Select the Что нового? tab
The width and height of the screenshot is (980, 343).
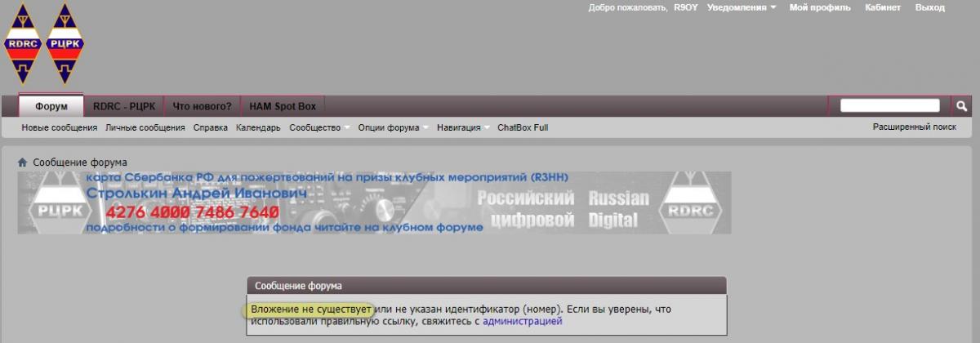point(202,106)
